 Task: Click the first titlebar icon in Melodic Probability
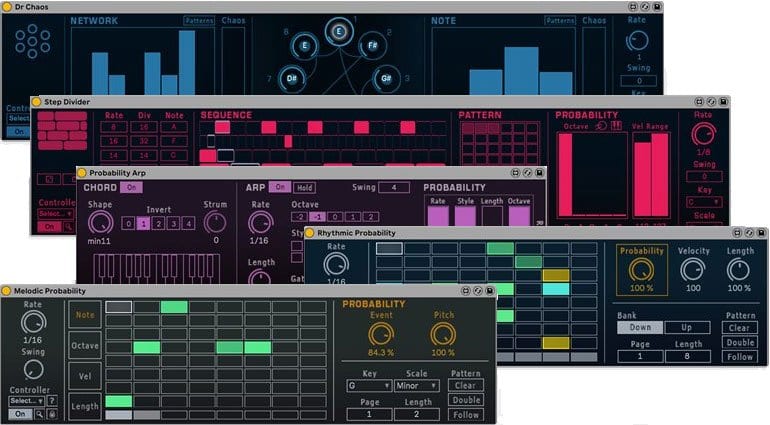pyautogui.click(x=466, y=291)
